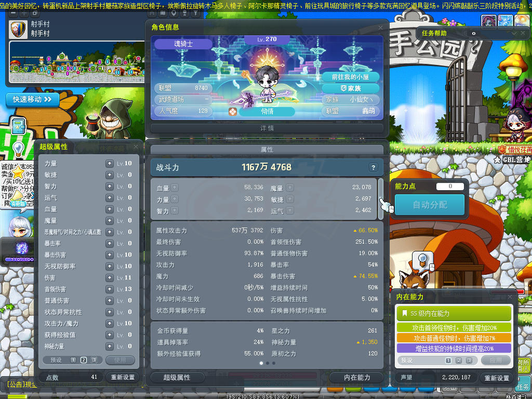532x399 pixels.
Task: Click the blue snowflake buff icon top right
Action: (505, 21)
